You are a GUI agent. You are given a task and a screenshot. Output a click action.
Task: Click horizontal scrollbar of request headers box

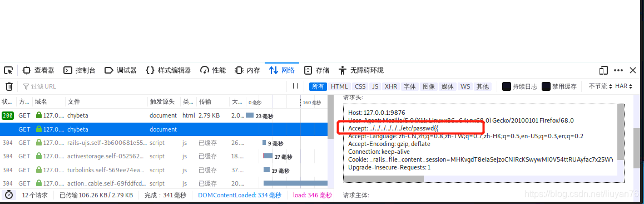[384, 178]
